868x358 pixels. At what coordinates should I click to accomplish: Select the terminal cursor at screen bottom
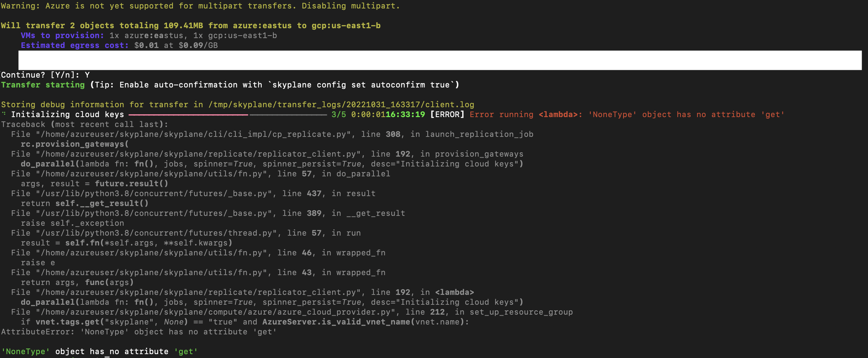(x=107, y=356)
